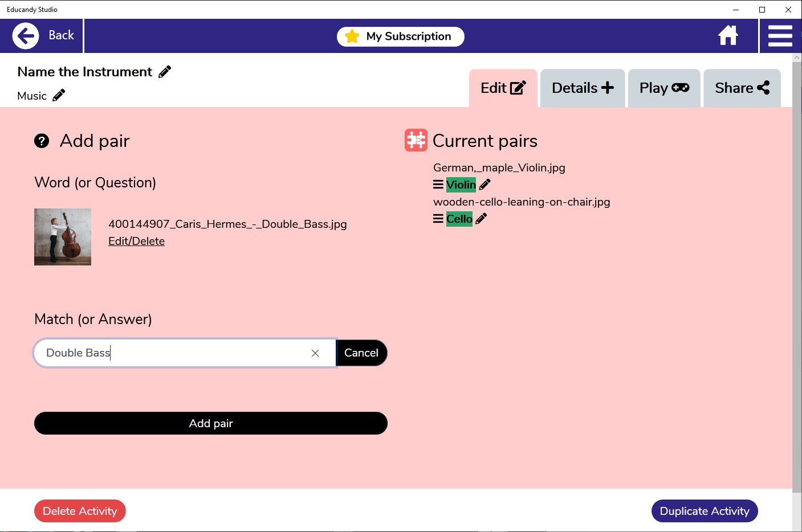This screenshot has width=802, height=532.
Task: Click into the Match answer input field
Action: click(x=171, y=353)
